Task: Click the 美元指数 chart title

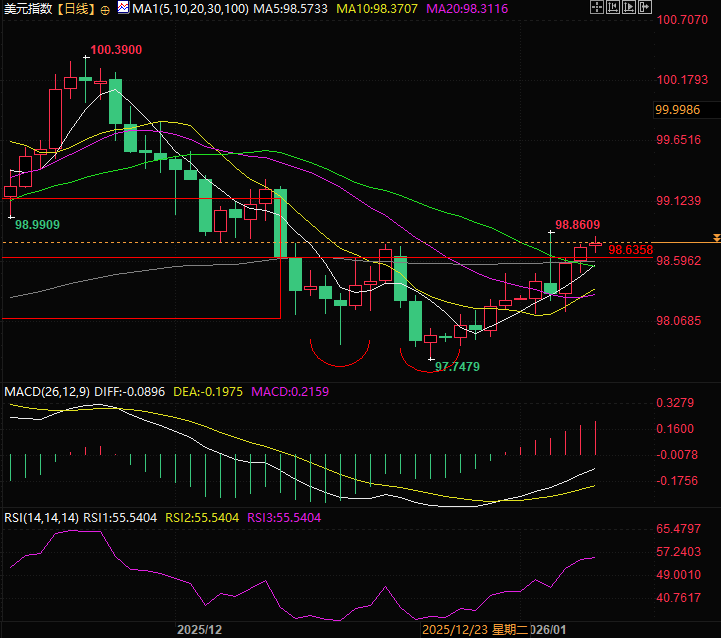Action: click(28, 9)
